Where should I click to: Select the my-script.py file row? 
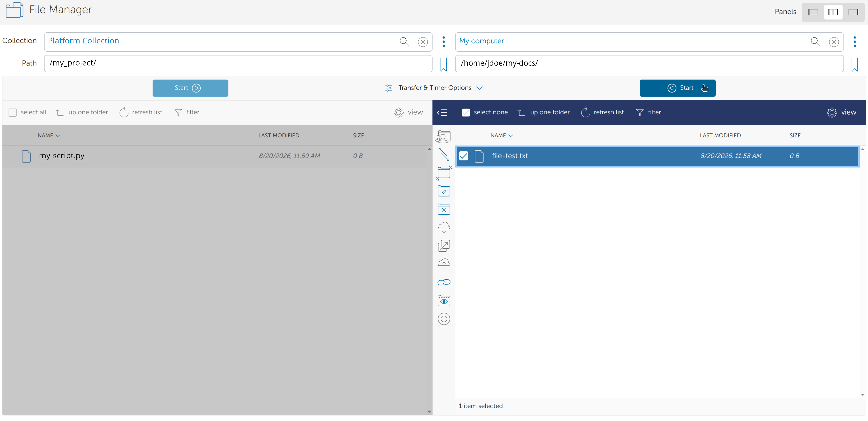pyautogui.click(x=215, y=156)
